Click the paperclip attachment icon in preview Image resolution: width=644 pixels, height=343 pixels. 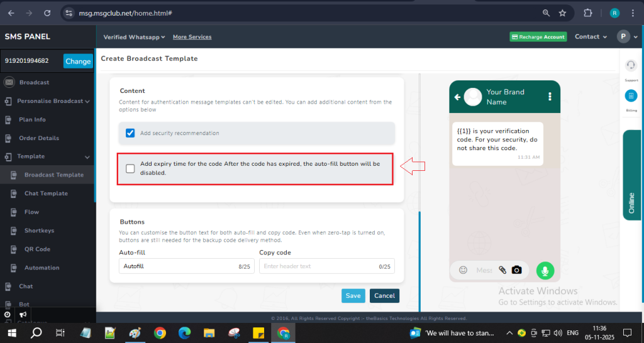[x=502, y=270]
